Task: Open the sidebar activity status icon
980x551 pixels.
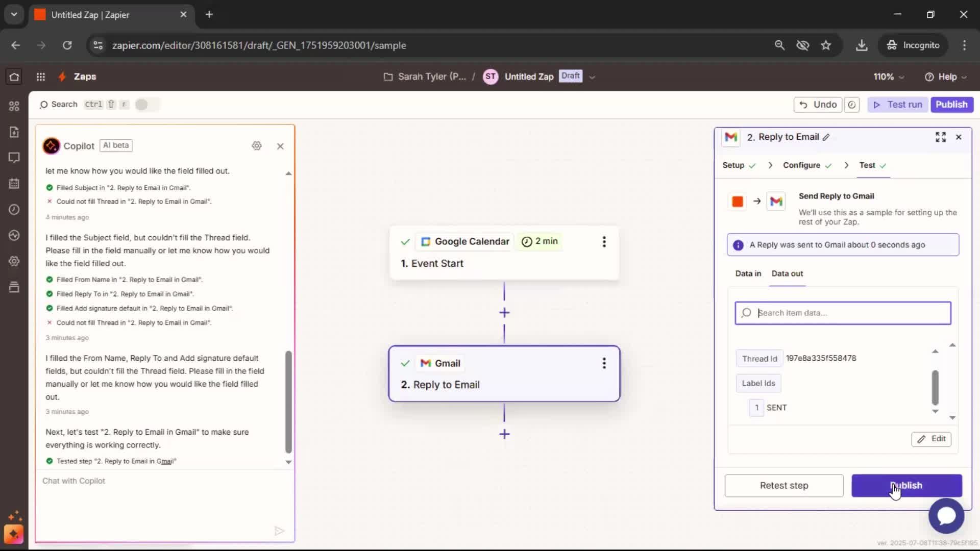Action: click(14, 235)
